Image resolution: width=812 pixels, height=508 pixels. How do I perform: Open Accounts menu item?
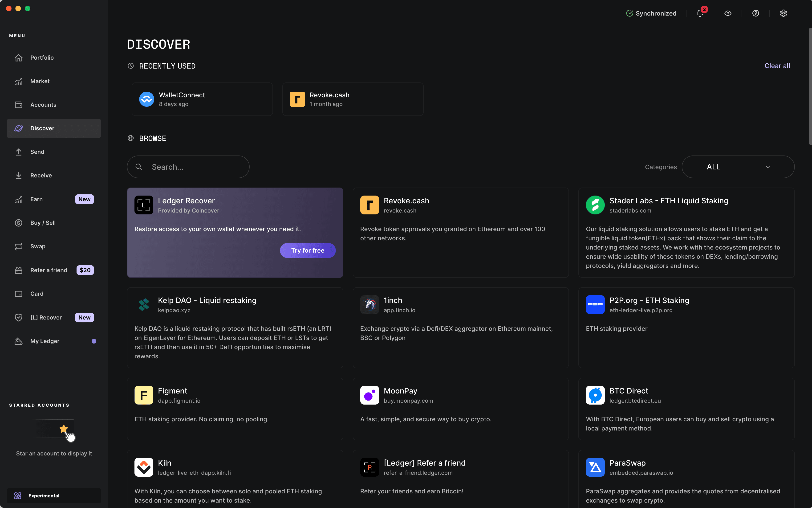[54, 105]
